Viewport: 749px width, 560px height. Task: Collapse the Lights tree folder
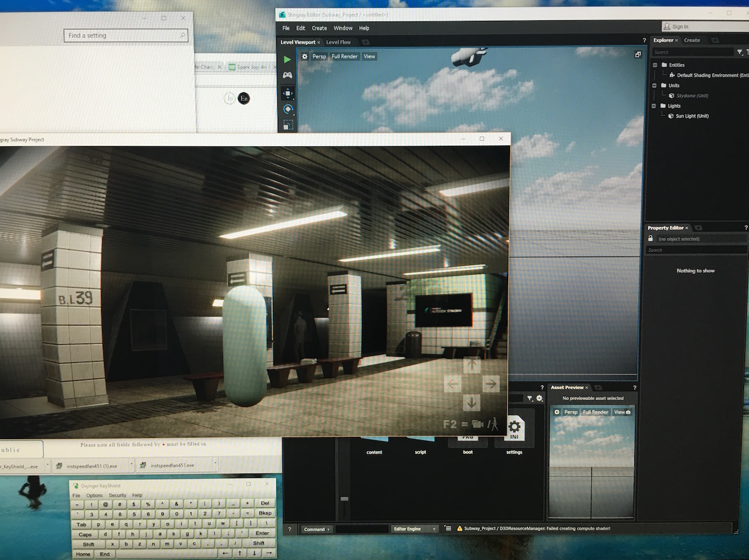click(654, 106)
